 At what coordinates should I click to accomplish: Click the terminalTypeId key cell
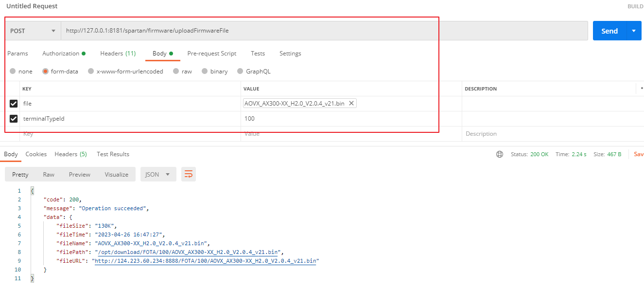click(x=130, y=119)
